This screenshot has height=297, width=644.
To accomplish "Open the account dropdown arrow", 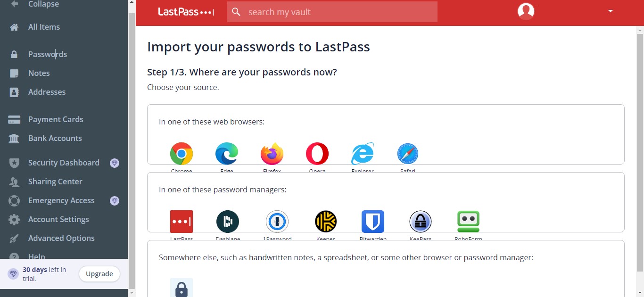I will coord(611,11).
